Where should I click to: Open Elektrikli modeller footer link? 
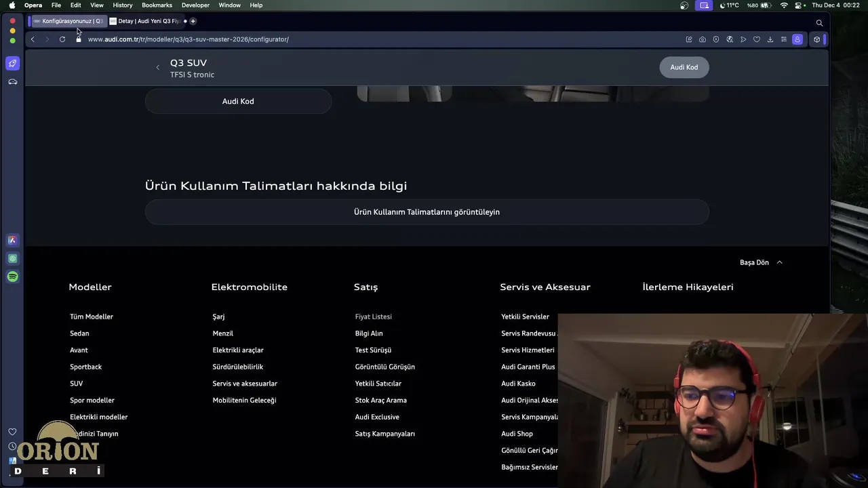click(x=99, y=417)
